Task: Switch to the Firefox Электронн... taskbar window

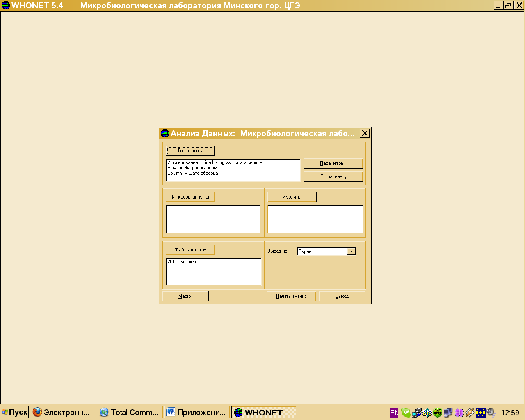Action: [63, 412]
